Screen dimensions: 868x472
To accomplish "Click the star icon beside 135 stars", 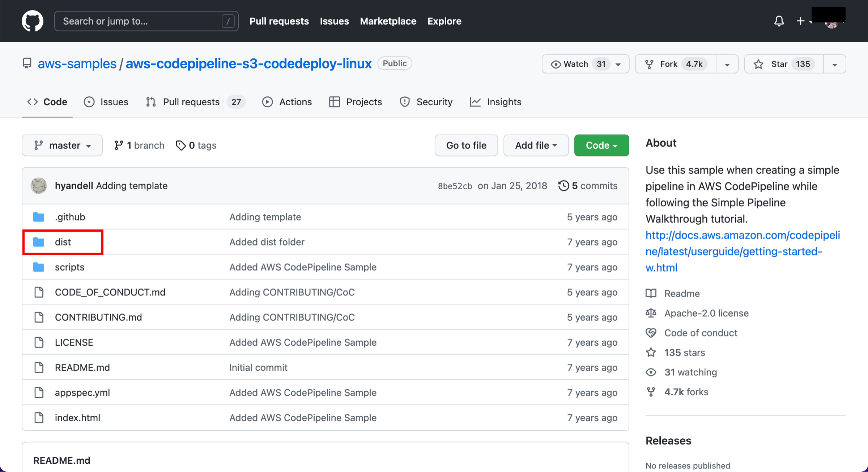I will pos(651,352).
